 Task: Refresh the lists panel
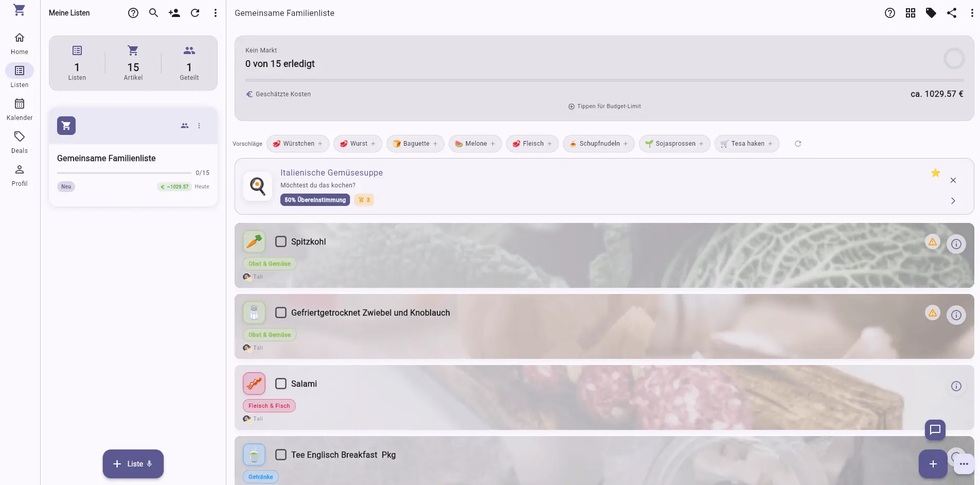(195, 13)
